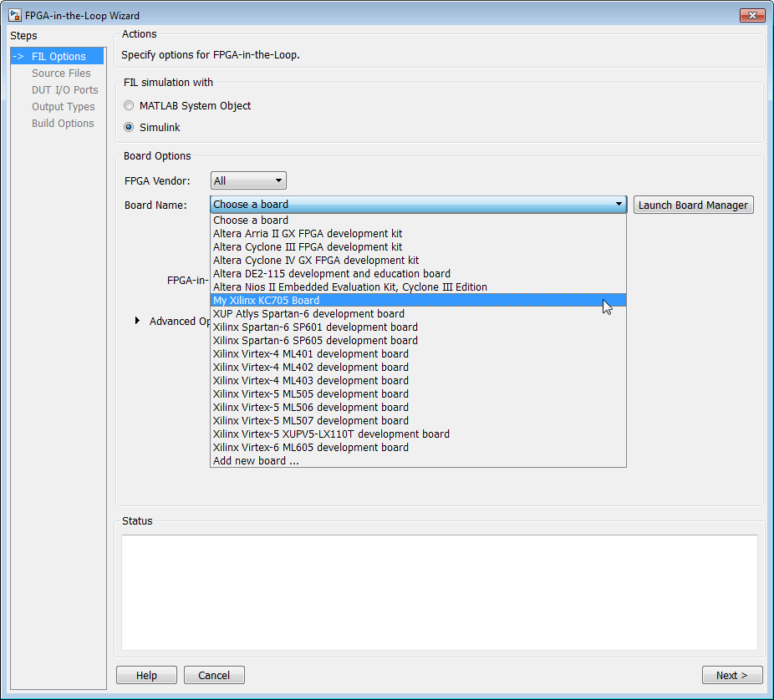Expand the Advanced Options triangle
Screen dimensions: 774x700
(x=137, y=321)
